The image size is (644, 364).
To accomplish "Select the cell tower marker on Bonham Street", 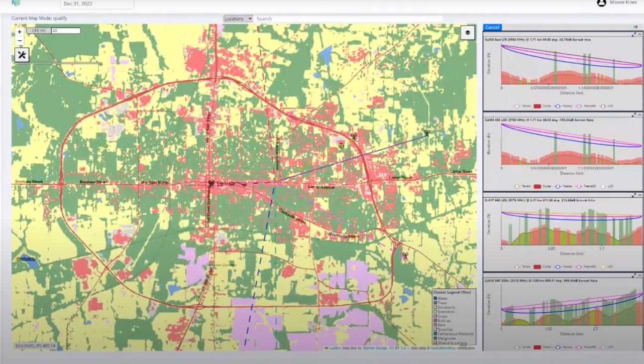I will [212, 183].
